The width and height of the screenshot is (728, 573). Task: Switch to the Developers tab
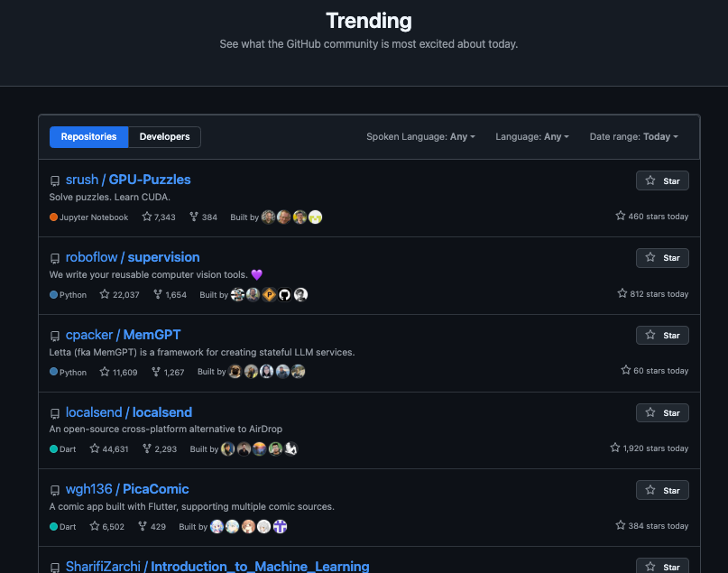coord(164,137)
